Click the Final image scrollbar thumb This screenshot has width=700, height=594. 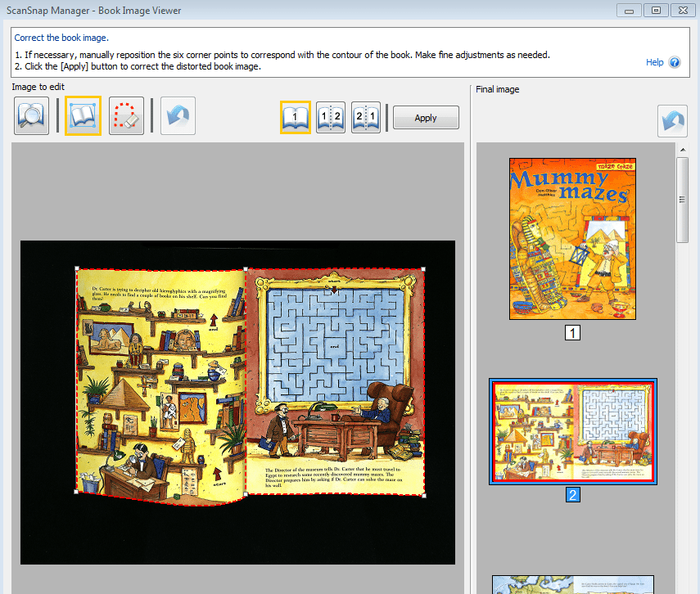[682, 200]
